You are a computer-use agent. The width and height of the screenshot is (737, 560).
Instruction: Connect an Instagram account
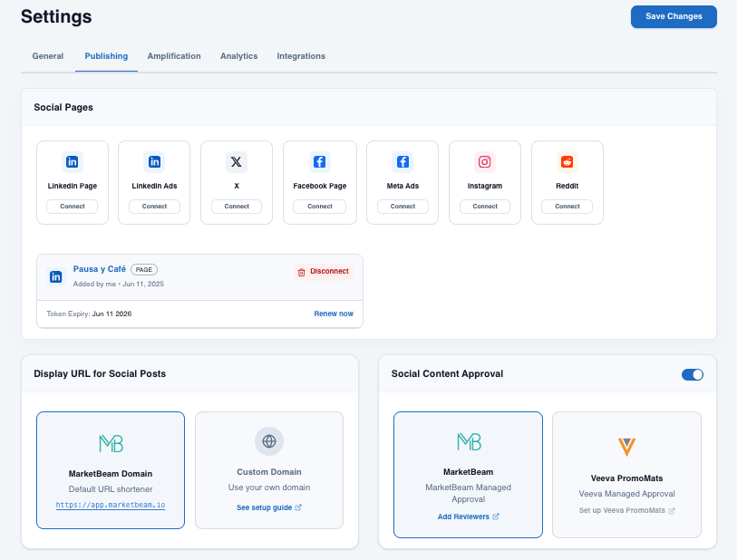pos(485,207)
